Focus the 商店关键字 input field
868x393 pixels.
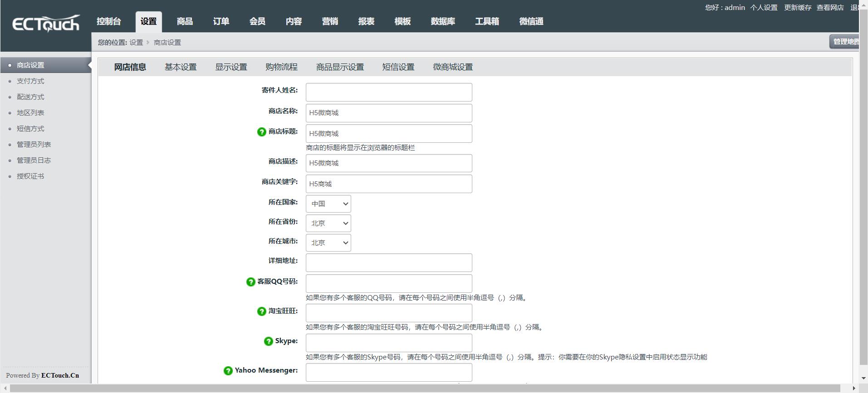(x=389, y=184)
